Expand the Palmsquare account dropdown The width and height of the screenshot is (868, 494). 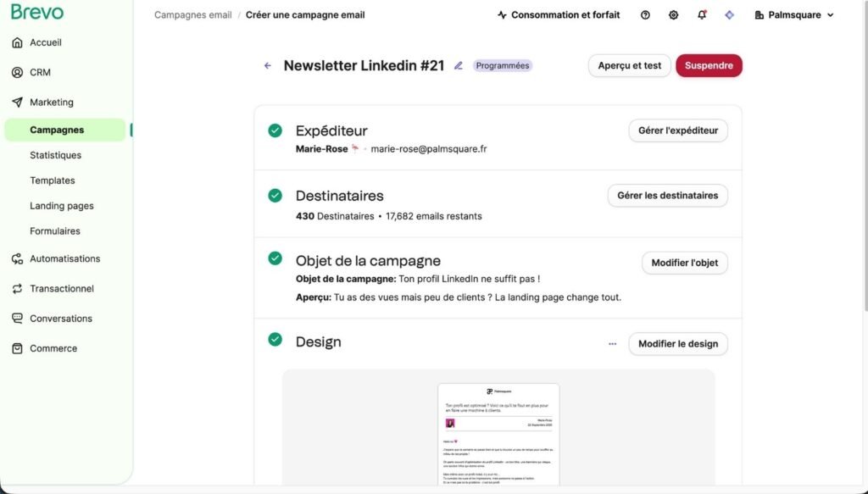point(793,15)
